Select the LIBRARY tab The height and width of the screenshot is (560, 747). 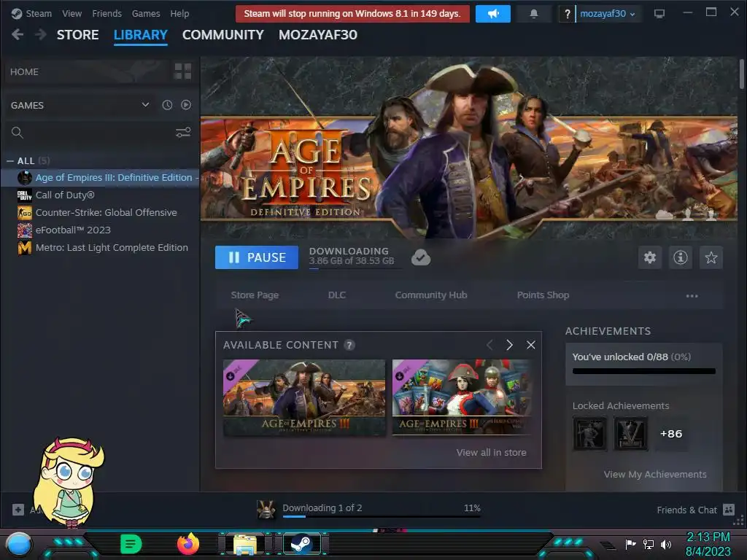[x=141, y=35]
